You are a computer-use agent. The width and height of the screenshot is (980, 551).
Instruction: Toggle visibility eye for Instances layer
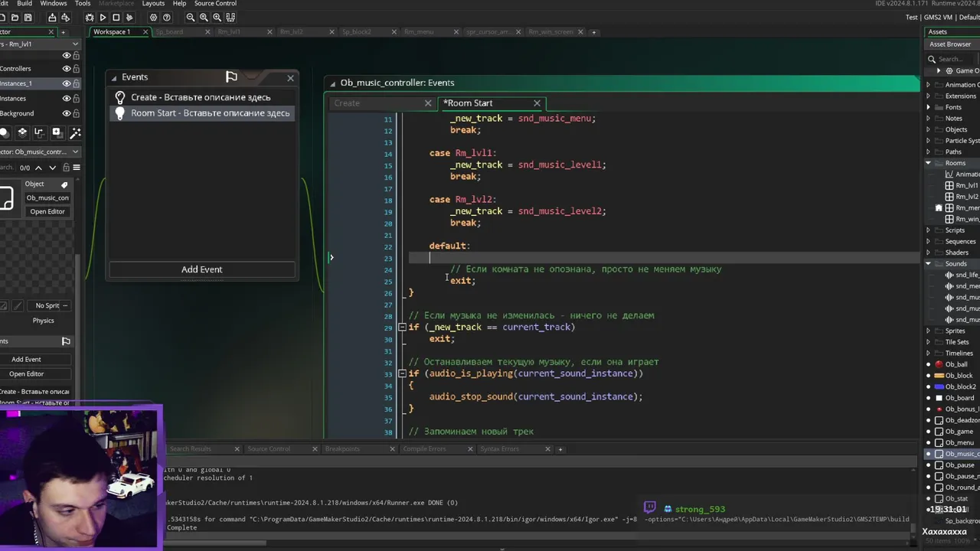pyautogui.click(x=67, y=98)
